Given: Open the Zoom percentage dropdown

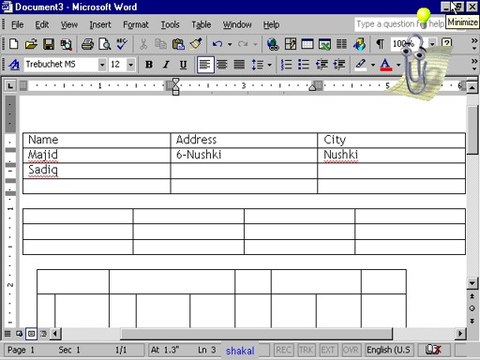Looking at the screenshot, I should [x=432, y=44].
